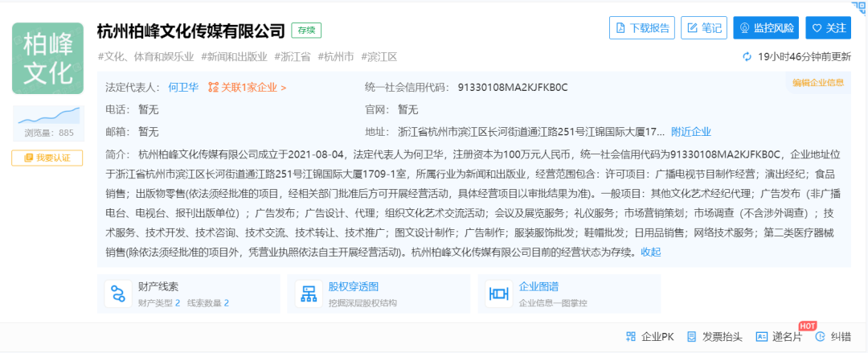Click the 柏峰文化 company logo thumbnail
Viewport: 868px width, 353px height.
click(47, 59)
